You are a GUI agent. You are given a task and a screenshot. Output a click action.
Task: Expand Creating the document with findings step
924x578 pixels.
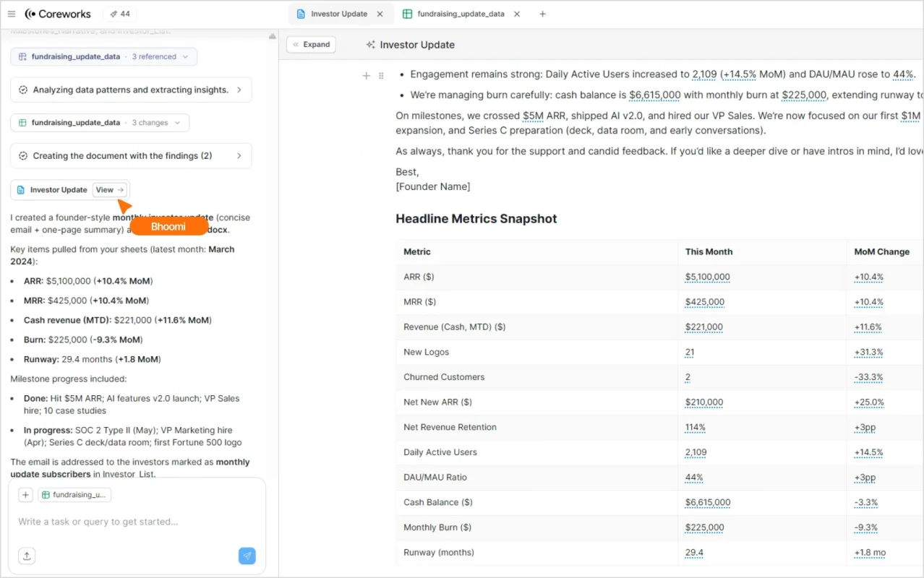pyautogui.click(x=239, y=155)
